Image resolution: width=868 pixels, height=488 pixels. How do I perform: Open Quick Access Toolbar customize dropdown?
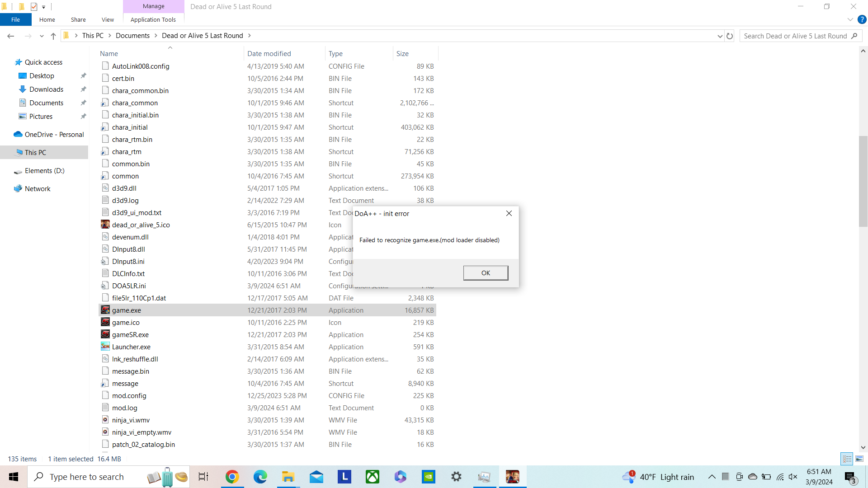tap(44, 7)
